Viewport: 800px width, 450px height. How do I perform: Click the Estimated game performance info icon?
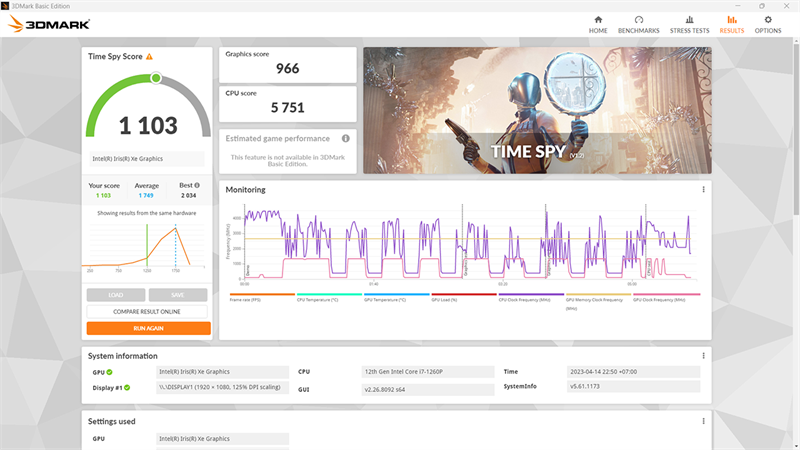(x=345, y=138)
